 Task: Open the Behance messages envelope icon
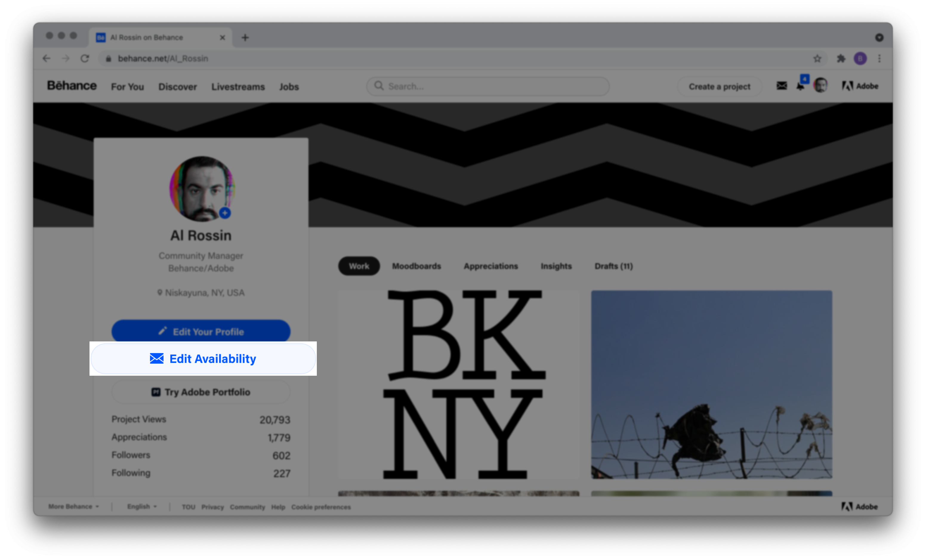(x=782, y=86)
